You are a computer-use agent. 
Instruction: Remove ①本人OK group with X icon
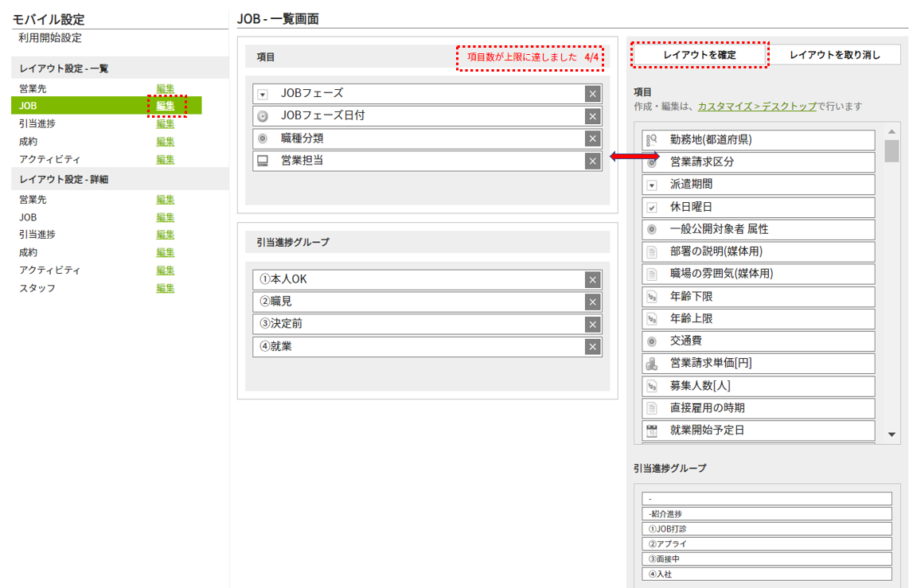pyautogui.click(x=592, y=280)
